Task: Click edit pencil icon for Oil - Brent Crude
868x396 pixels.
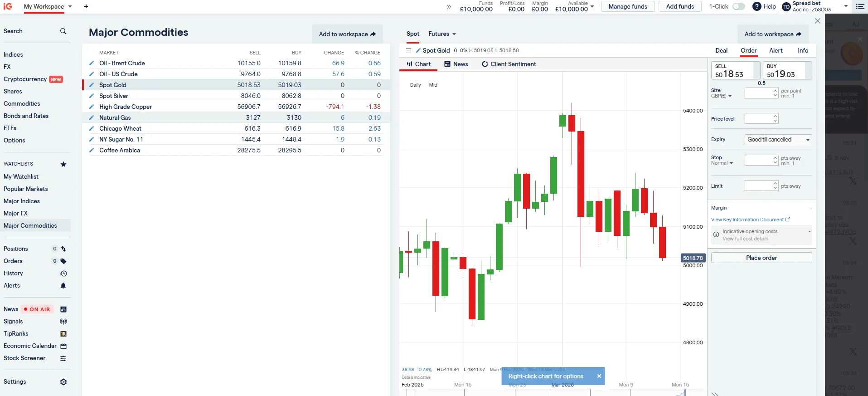Action: tap(92, 63)
